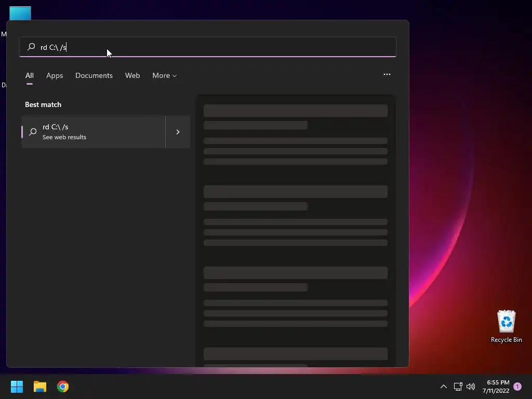Select the Recycle Bin desktop icon
This screenshot has width=532, height=399.
[x=506, y=326]
